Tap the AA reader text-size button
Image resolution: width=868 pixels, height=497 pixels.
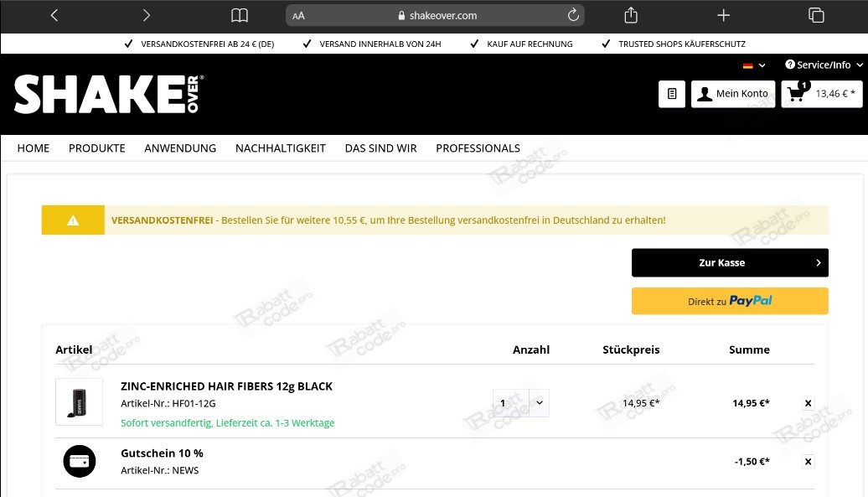(x=298, y=16)
